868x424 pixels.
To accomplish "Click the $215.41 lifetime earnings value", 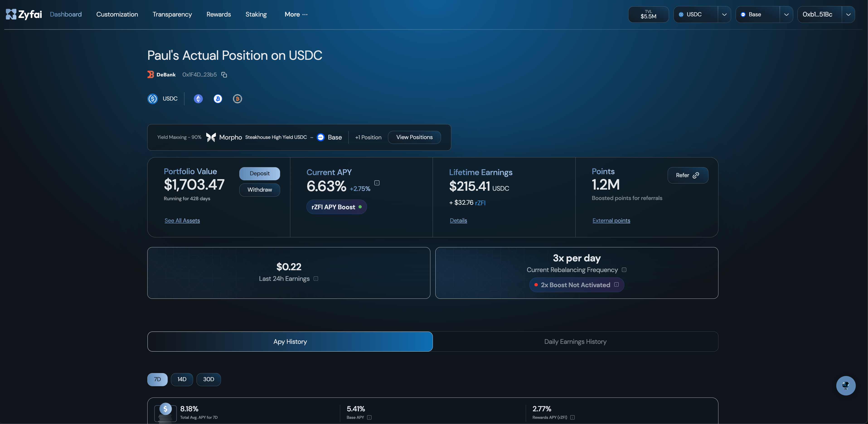I will point(469,186).
